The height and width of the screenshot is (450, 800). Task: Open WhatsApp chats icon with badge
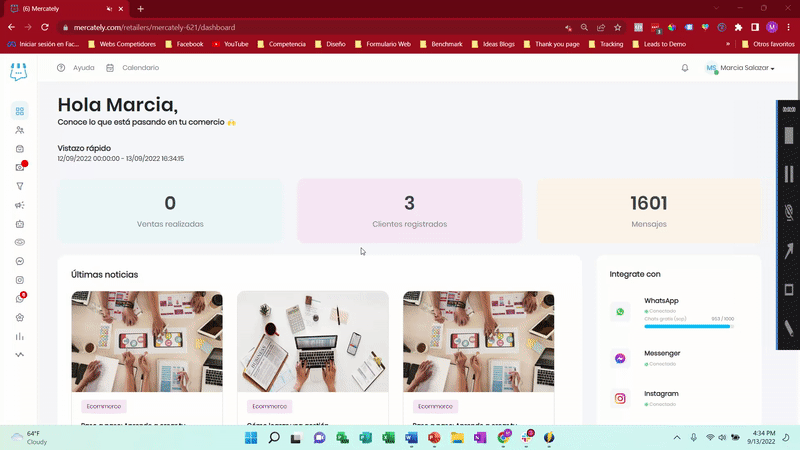pos(20,298)
